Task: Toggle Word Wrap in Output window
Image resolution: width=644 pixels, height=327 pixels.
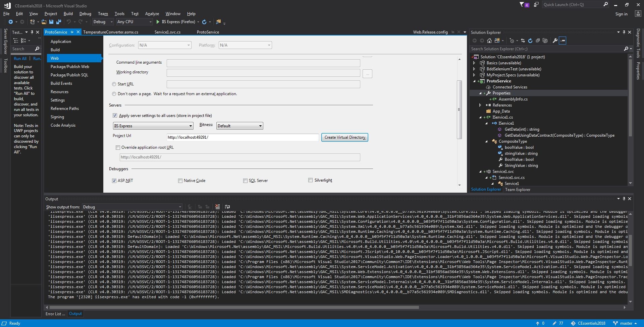Action: click(x=227, y=207)
